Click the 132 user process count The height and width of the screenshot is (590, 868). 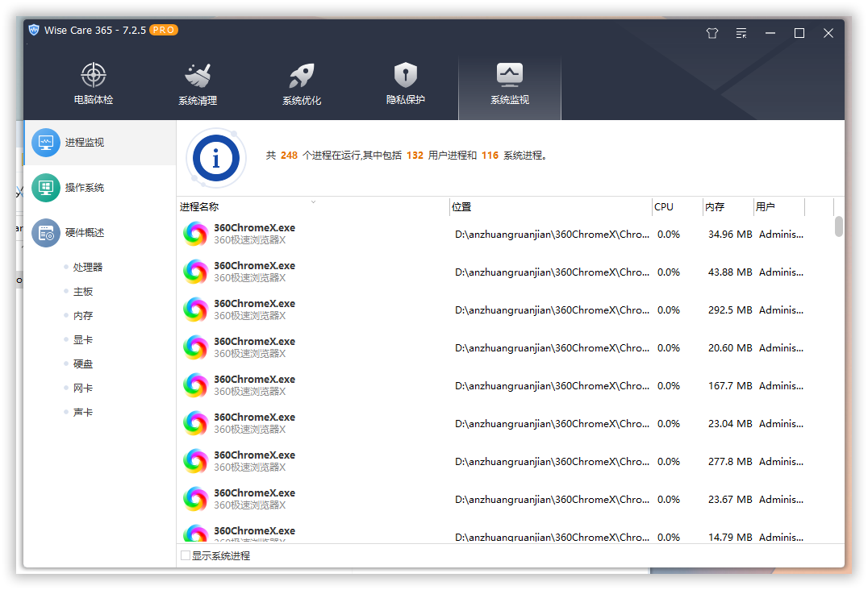click(x=415, y=156)
